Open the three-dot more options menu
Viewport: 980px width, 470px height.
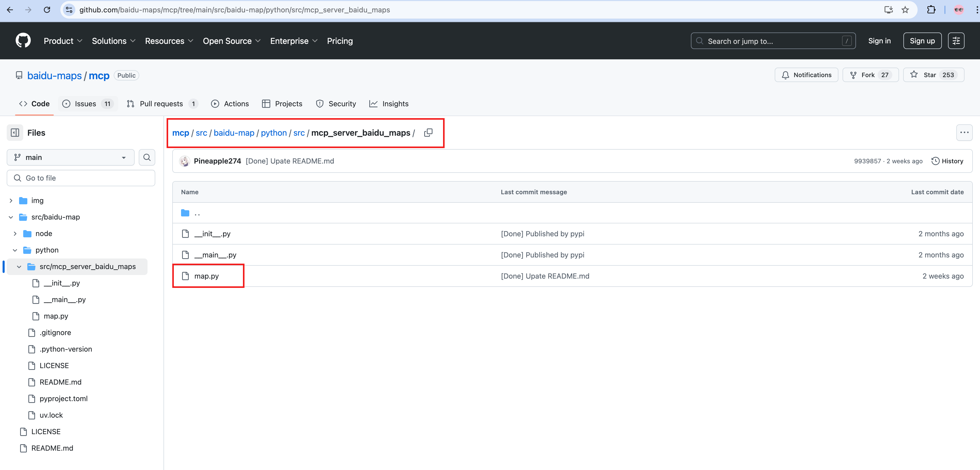964,133
